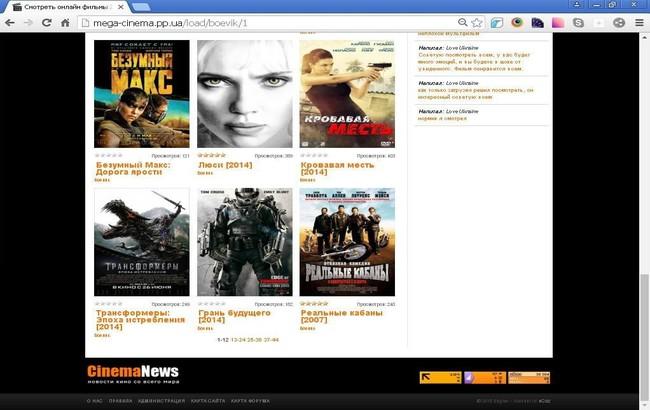Click the Грань будущего movie poster
This screenshot has height=410, width=650.
coord(244,242)
